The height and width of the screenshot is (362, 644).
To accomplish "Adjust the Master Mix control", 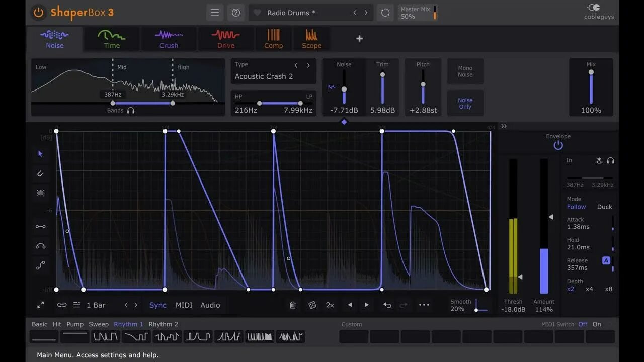I will pyautogui.click(x=418, y=13).
